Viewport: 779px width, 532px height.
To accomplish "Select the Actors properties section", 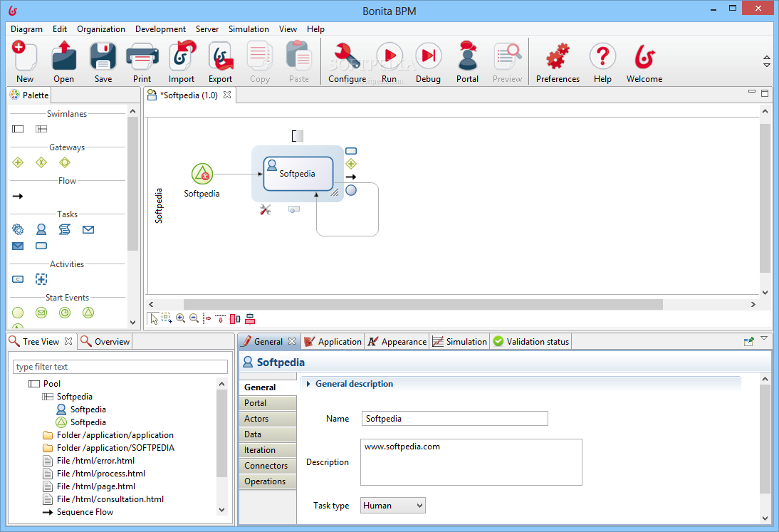I will point(268,419).
